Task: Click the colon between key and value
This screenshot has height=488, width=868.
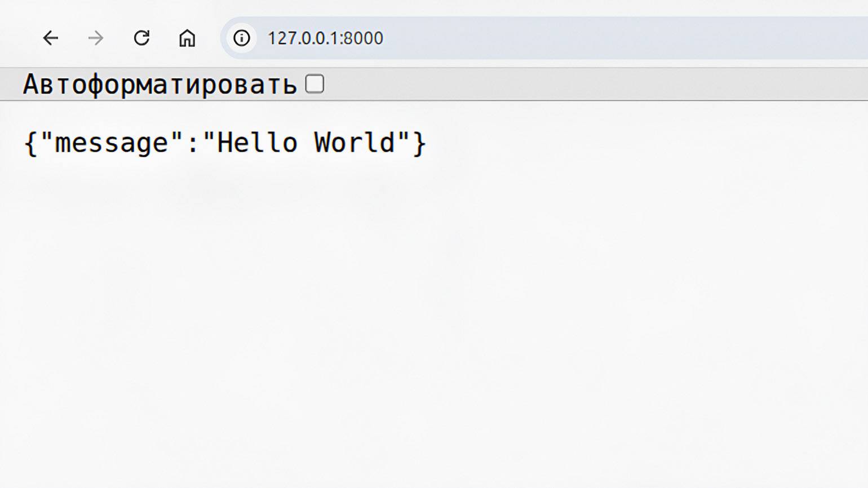Action: click(193, 143)
